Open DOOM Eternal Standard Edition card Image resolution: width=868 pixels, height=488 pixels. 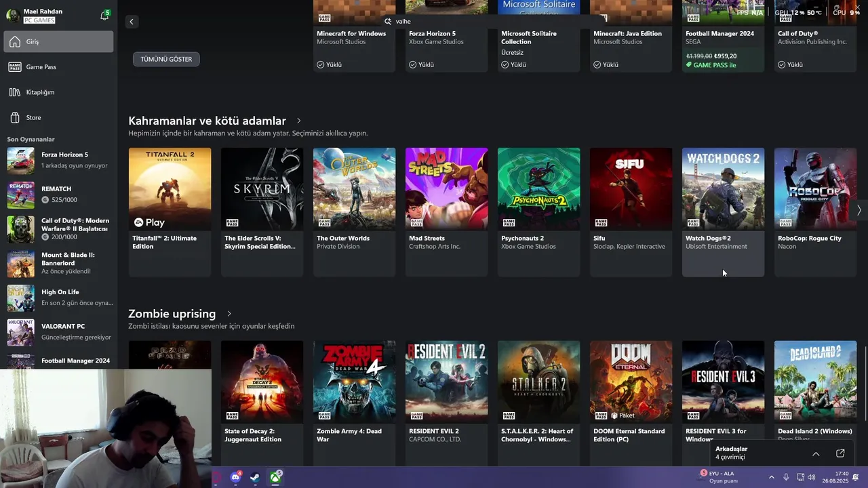[631, 403]
